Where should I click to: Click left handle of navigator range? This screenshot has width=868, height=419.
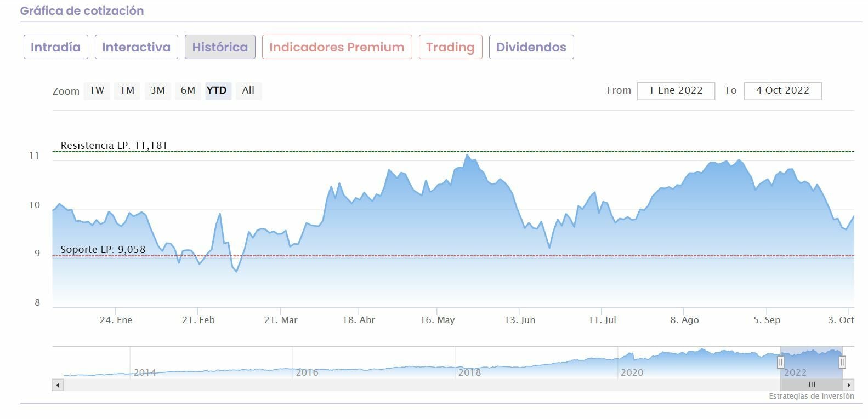pos(780,362)
